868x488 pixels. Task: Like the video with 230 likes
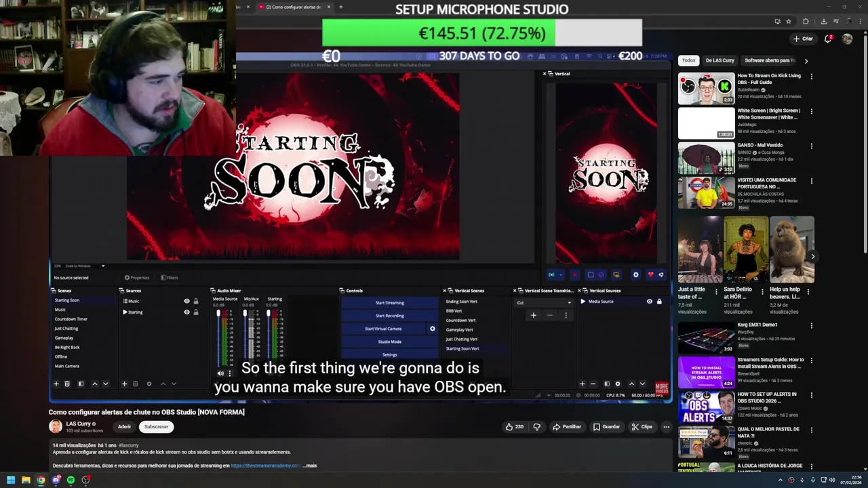tap(514, 426)
